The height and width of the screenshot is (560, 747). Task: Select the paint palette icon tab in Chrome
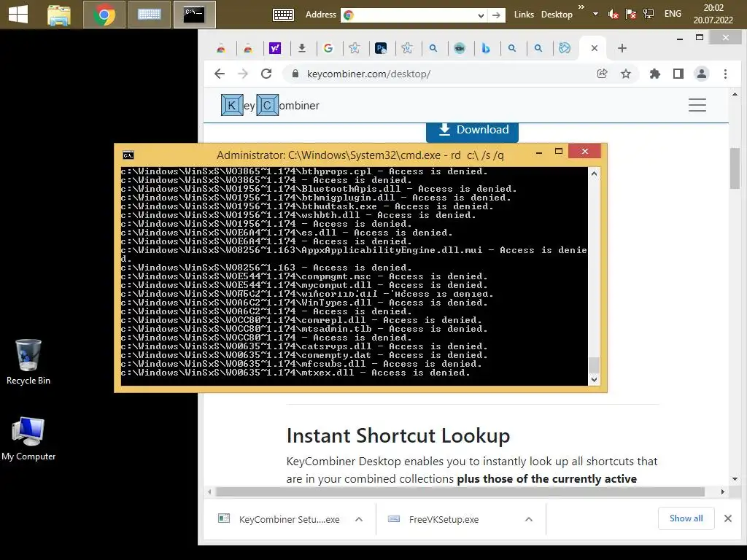coord(565,48)
